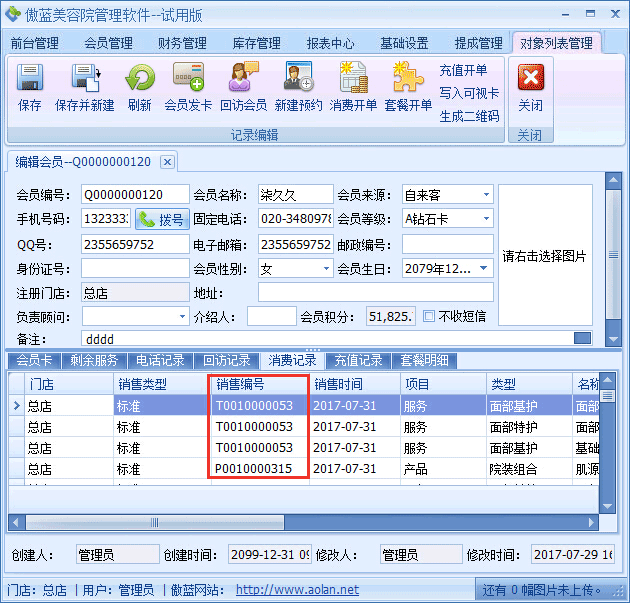Switch to the 会员卡 tab
This screenshot has height=603, width=630.
34,360
